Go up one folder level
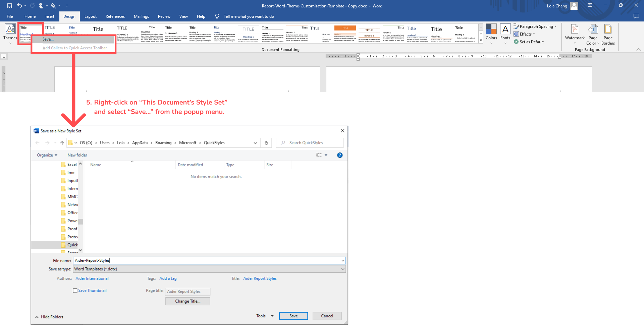 tap(62, 143)
